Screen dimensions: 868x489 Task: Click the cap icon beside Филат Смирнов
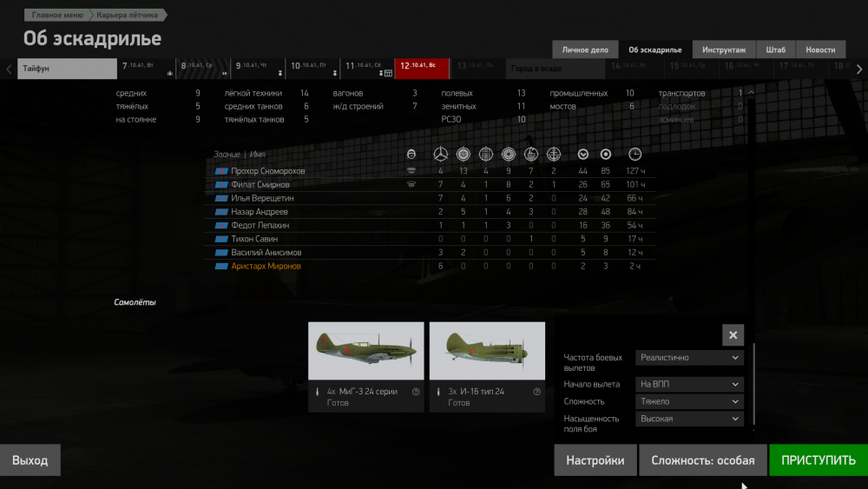[411, 184]
